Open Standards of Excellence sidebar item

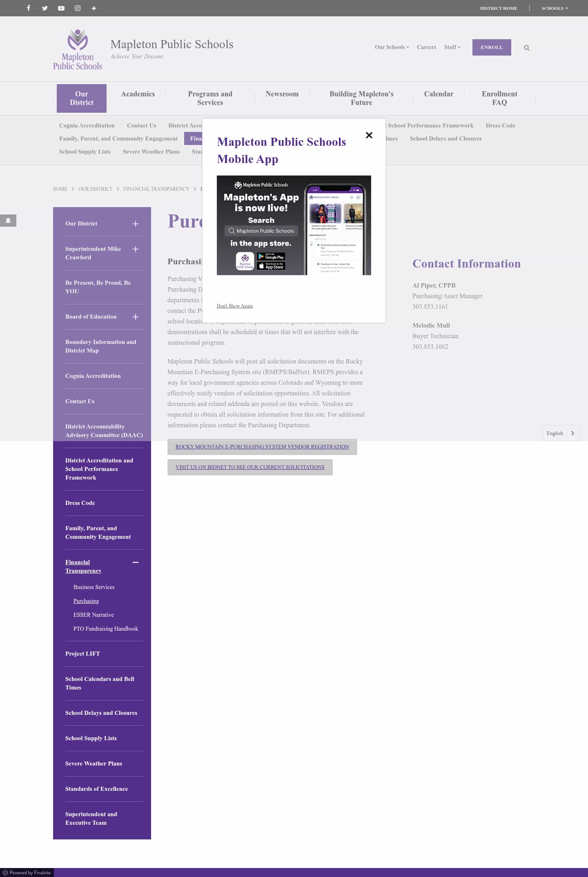(x=97, y=789)
